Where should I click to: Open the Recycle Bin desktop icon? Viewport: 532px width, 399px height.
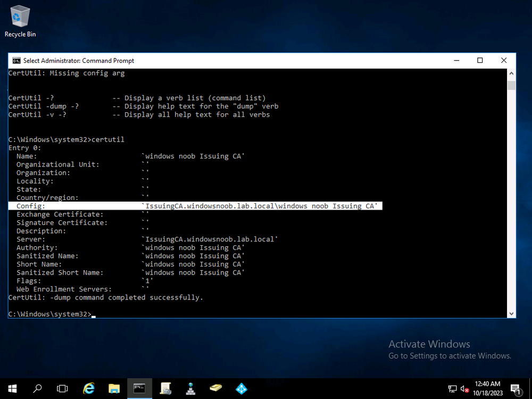[20, 21]
